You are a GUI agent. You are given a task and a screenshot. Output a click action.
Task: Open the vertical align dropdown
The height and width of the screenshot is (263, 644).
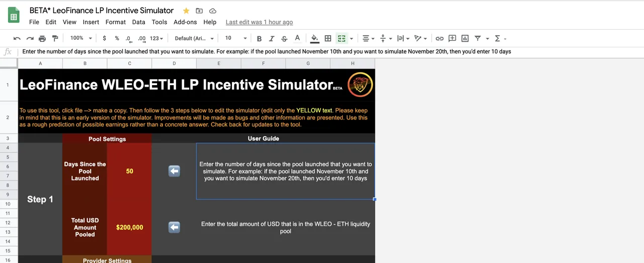point(385,38)
